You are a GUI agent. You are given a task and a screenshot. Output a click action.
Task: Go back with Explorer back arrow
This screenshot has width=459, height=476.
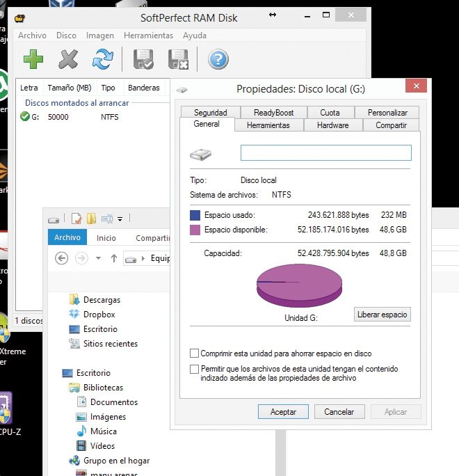(61, 258)
